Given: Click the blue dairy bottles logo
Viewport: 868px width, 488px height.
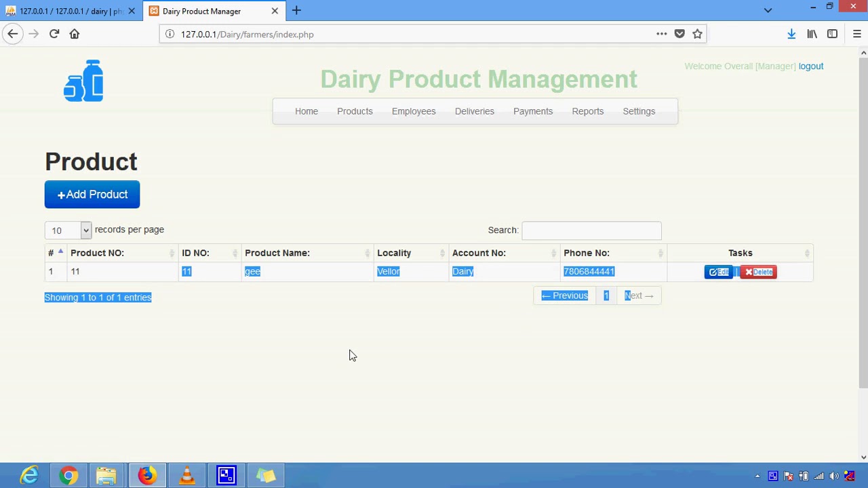Looking at the screenshot, I should click(83, 81).
